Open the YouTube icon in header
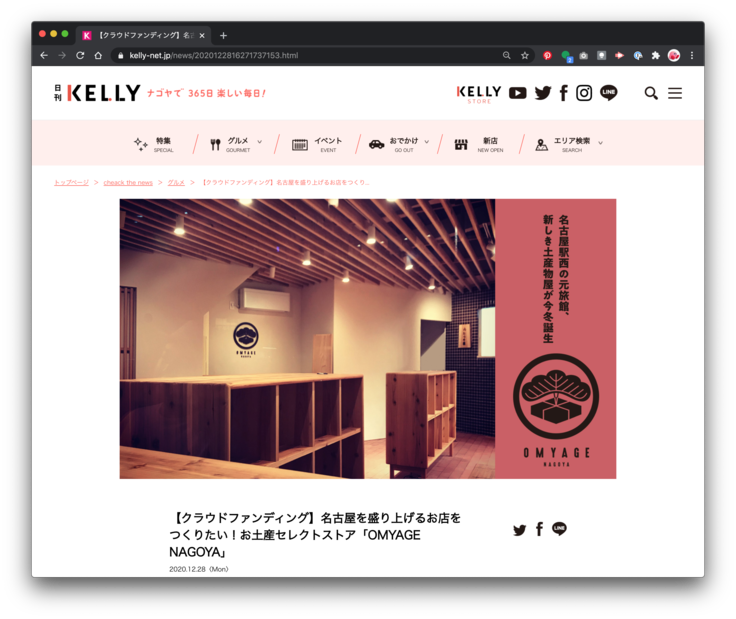This screenshot has width=736, height=619. [517, 93]
